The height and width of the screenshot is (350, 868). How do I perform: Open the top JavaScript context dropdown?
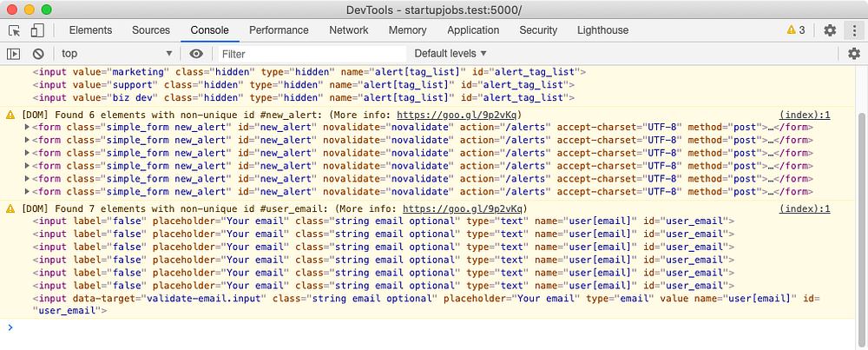click(x=117, y=54)
